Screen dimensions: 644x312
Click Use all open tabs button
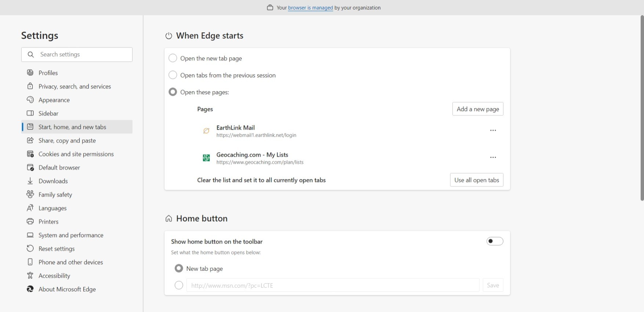(x=477, y=180)
